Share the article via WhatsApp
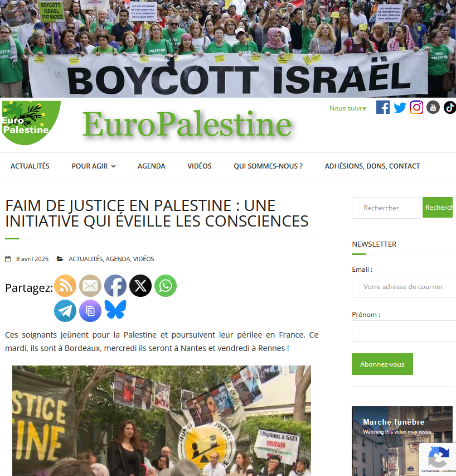Image resolution: width=456 pixels, height=476 pixels. click(166, 286)
